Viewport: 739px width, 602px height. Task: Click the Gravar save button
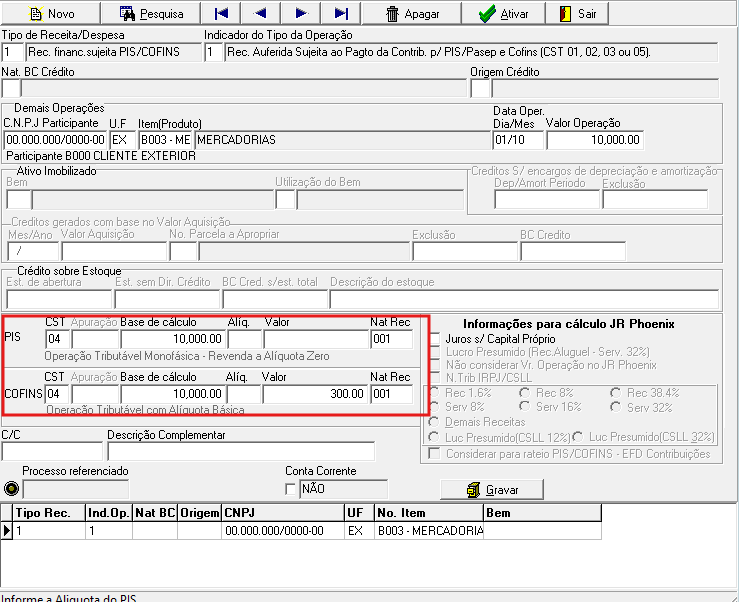[492, 490]
